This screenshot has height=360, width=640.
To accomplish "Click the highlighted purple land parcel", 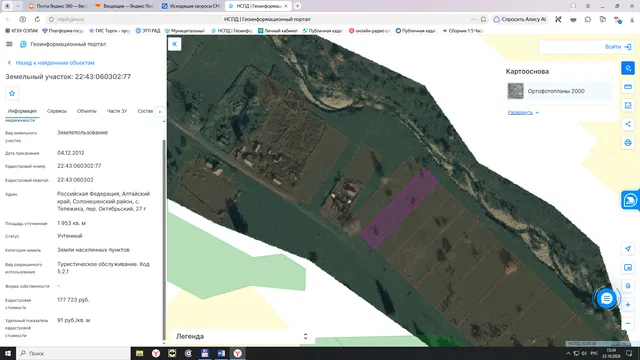I will [399, 208].
